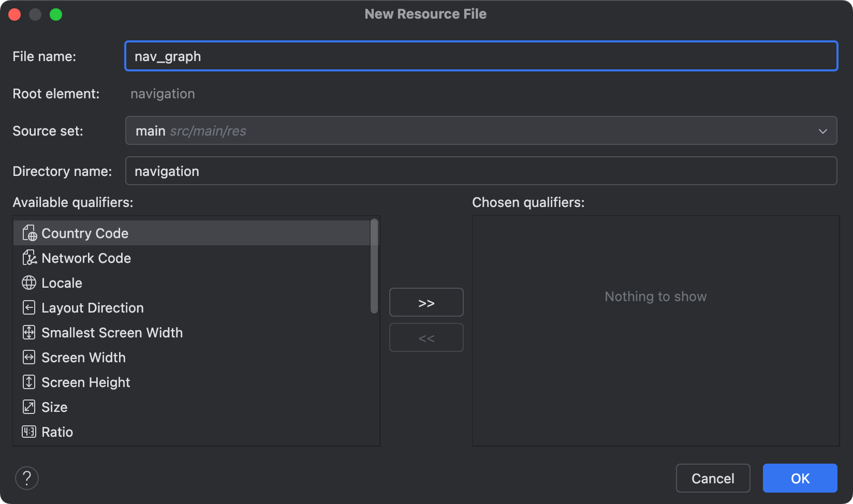Click the Country Code qualifier icon
This screenshot has width=853, height=504.
tap(30, 233)
